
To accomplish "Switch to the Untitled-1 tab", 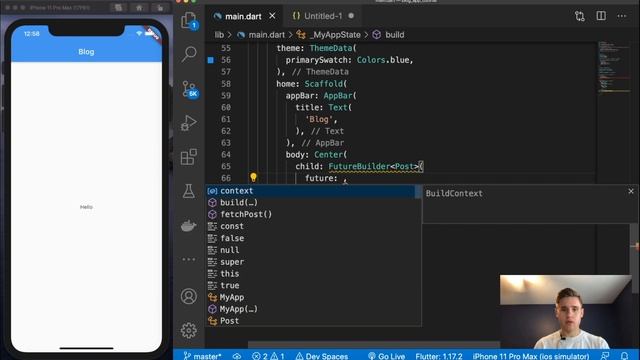I will [x=323, y=16].
